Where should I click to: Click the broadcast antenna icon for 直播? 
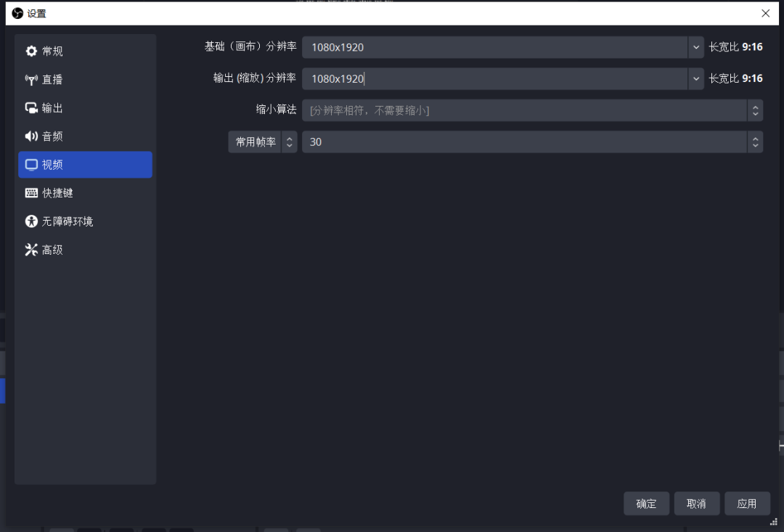coord(31,80)
